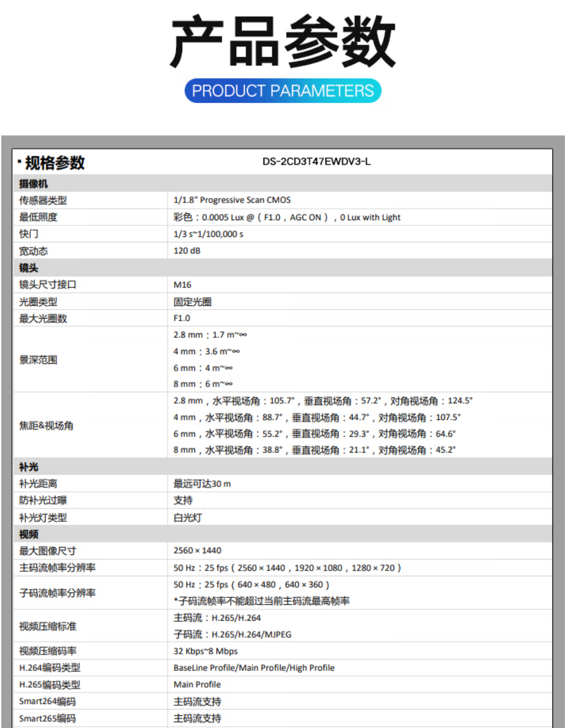Click the 产品参数 main heading
565x728 pixels.
tap(282, 43)
